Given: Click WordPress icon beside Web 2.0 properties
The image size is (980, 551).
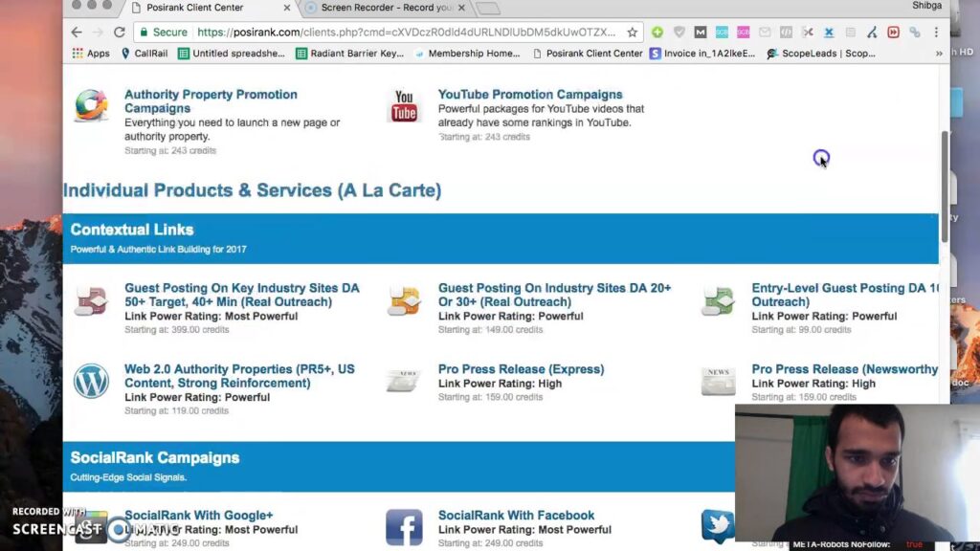Looking at the screenshot, I should (x=91, y=381).
